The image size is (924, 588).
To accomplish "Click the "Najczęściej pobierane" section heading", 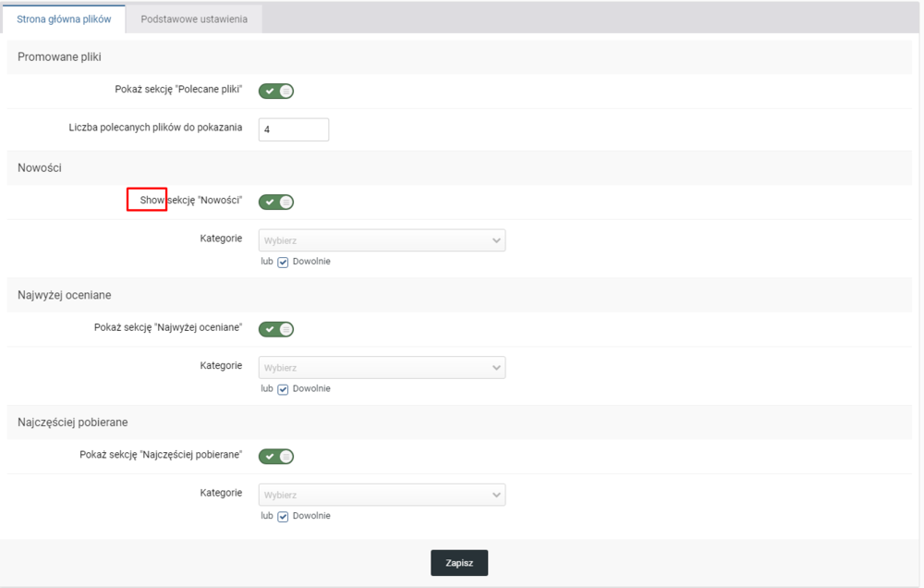I will pyautogui.click(x=73, y=422).
